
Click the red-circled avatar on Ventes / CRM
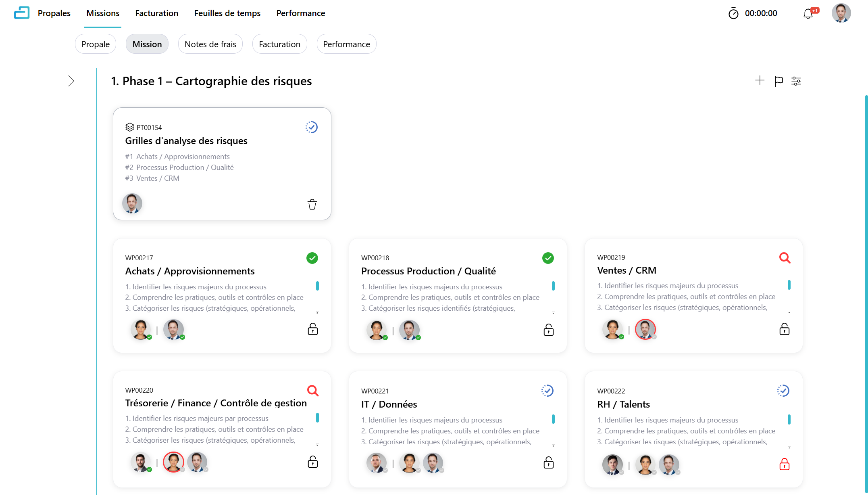(645, 329)
